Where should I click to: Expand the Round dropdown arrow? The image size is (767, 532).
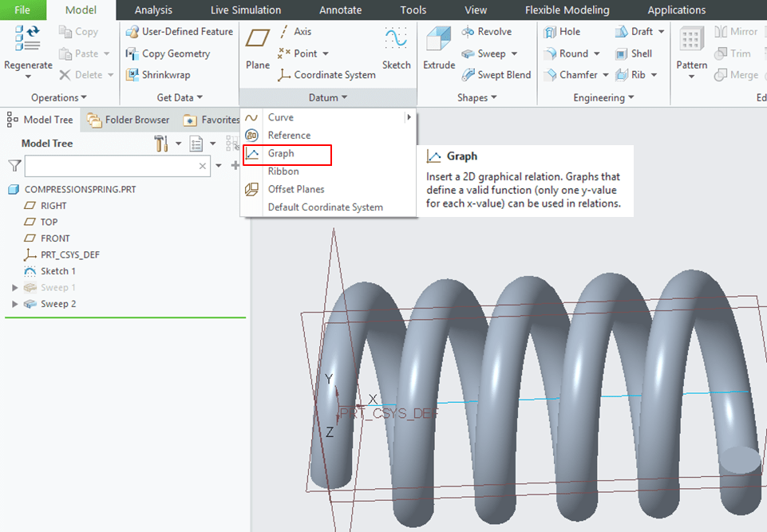596,53
